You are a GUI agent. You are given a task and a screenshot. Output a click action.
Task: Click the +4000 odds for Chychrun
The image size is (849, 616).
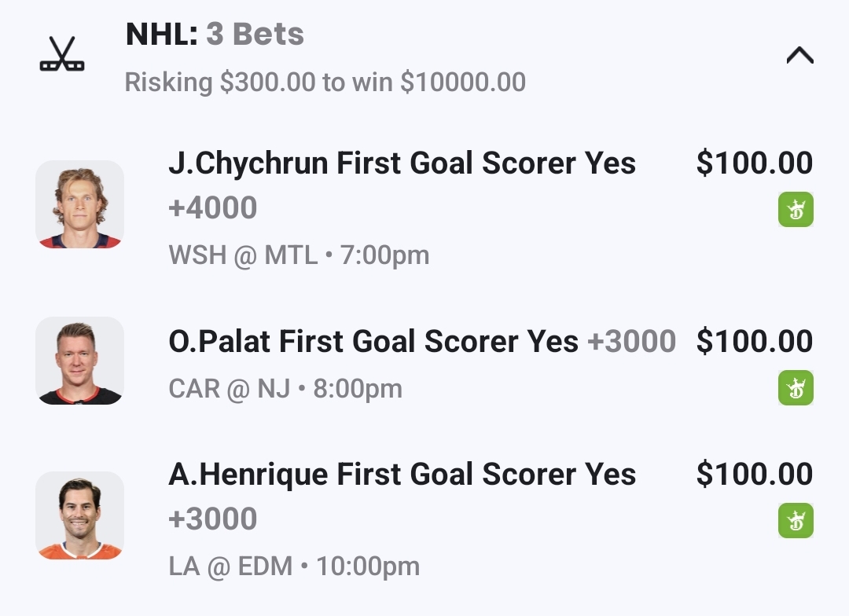[213, 208]
